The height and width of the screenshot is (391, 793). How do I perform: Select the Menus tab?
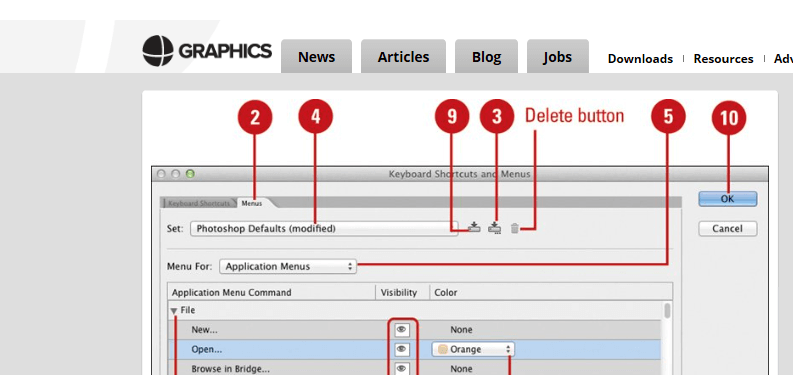click(252, 203)
